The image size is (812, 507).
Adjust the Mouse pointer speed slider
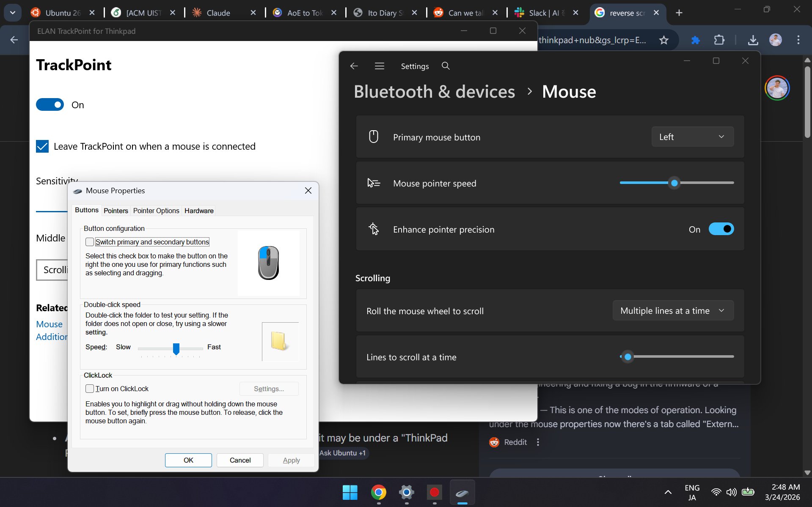pyautogui.click(x=677, y=183)
